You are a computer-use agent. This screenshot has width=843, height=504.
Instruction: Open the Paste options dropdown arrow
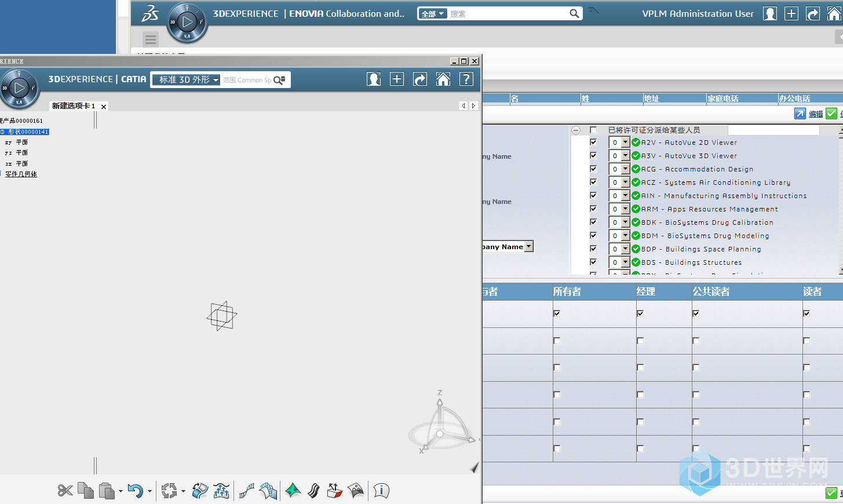[121, 491]
